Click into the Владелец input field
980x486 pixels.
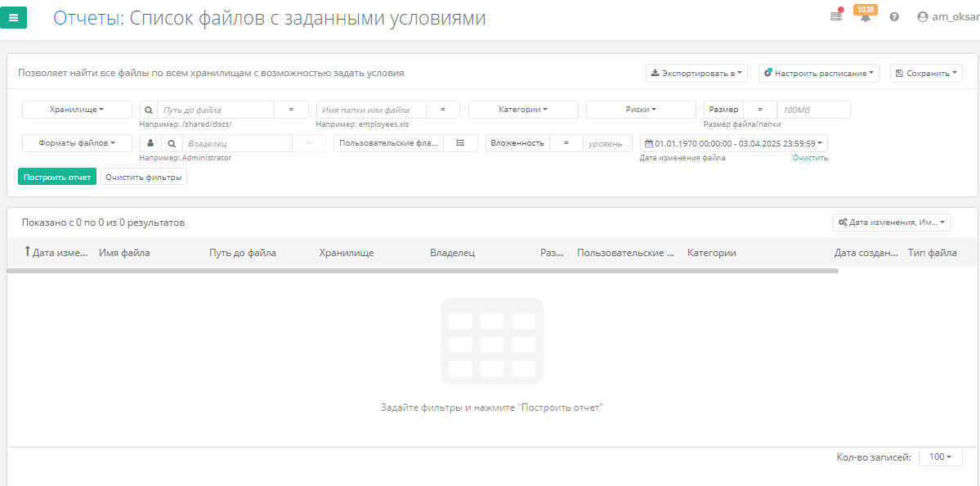pyautogui.click(x=236, y=143)
